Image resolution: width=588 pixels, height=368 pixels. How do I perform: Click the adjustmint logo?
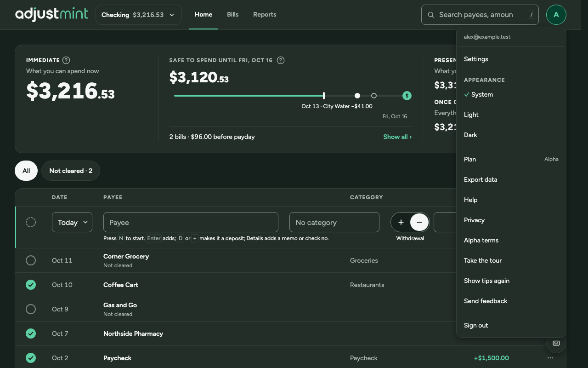click(x=51, y=14)
